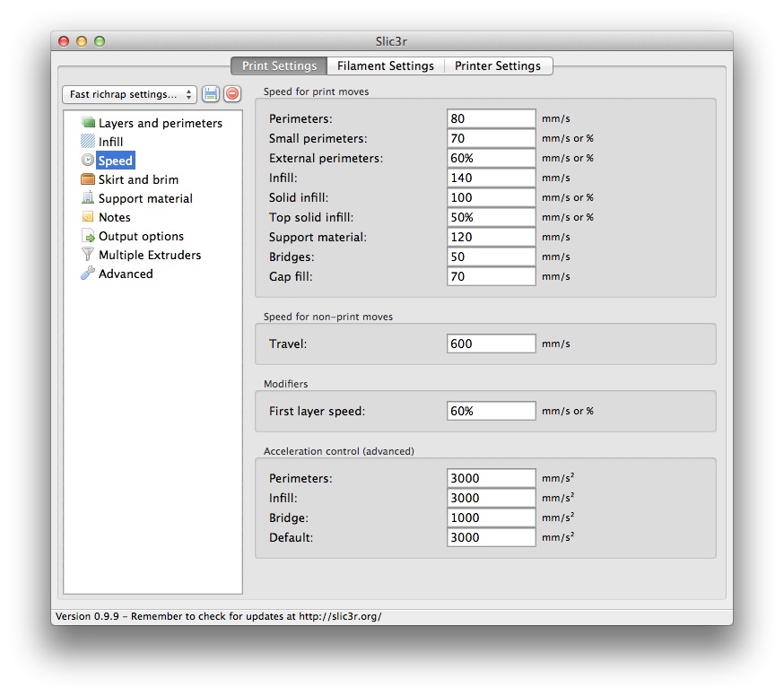This screenshot has height=696, width=784.
Task: Select the Speed item in sidebar
Action: 115,161
